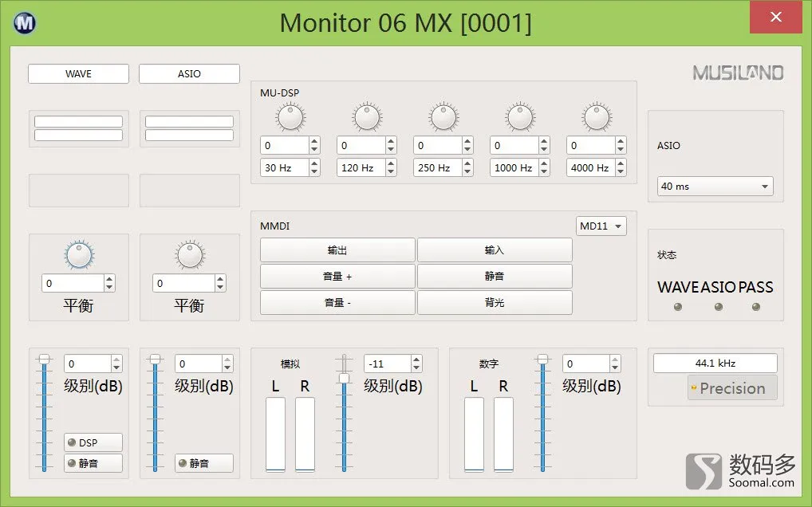Viewport: 812px width, 507px height.
Task: Click the MU-DSP section label
Action: point(280,93)
